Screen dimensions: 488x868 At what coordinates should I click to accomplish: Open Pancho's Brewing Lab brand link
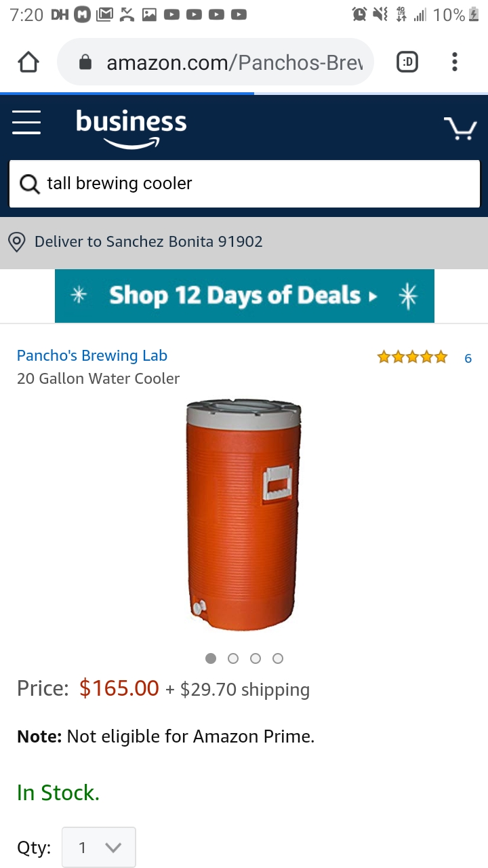coord(92,355)
